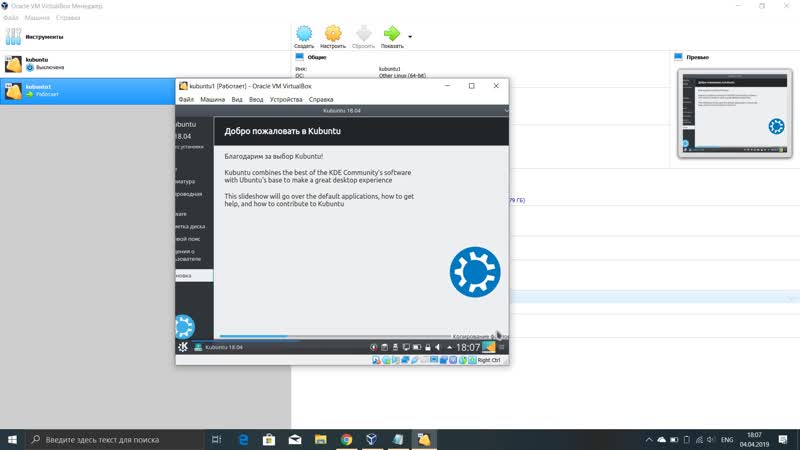
Task: Click the 18:07 clock in guest panel
Action: (468, 347)
